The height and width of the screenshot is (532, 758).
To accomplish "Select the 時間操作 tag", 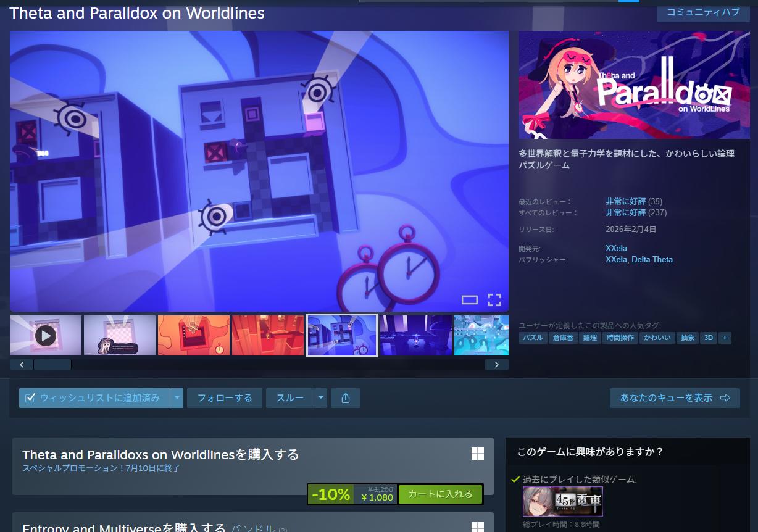I will tap(620, 338).
